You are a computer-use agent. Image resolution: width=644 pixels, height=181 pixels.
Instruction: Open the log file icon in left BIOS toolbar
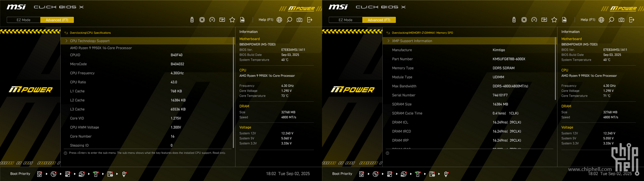pos(242,20)
